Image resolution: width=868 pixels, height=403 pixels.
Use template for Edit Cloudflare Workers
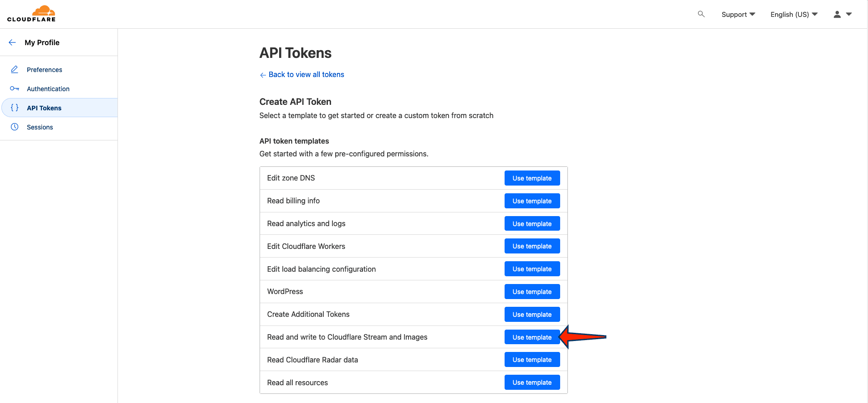(532, 246)
